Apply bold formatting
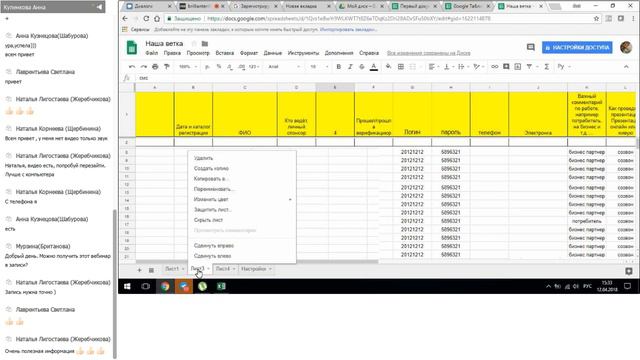The width and height of the screenshot is (640, 360). (x=338, y=67)
